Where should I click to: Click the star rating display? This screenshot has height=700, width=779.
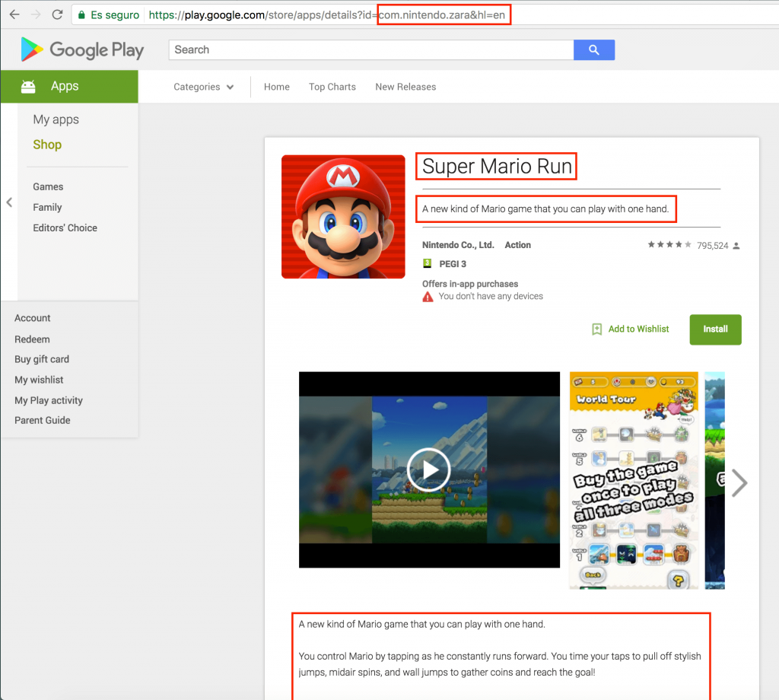(x=669, y=244)
